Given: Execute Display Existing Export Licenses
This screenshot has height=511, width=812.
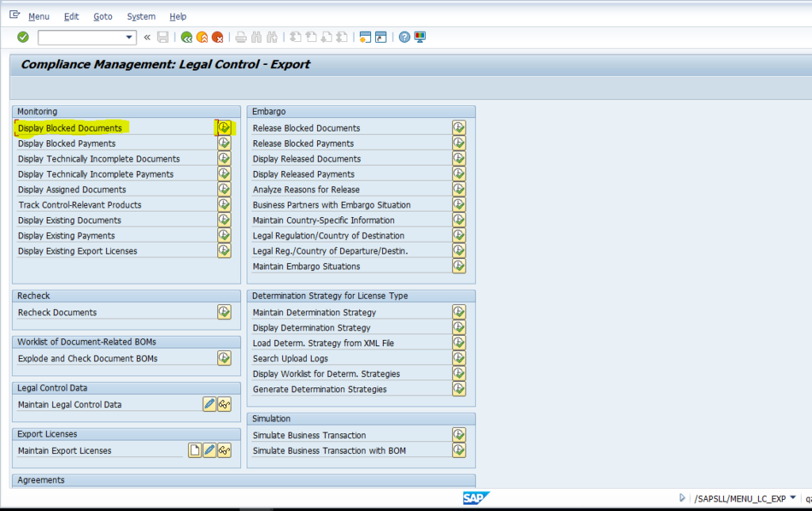Looking at the screenshot, I should tap(224, 250).
